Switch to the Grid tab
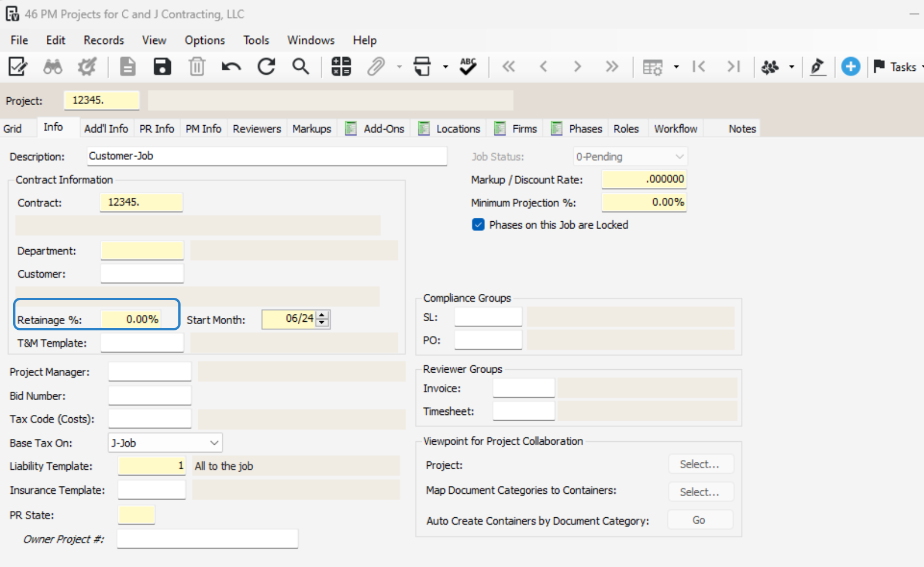The height and width of the screenshot is (567, 924). pos(13,129)
